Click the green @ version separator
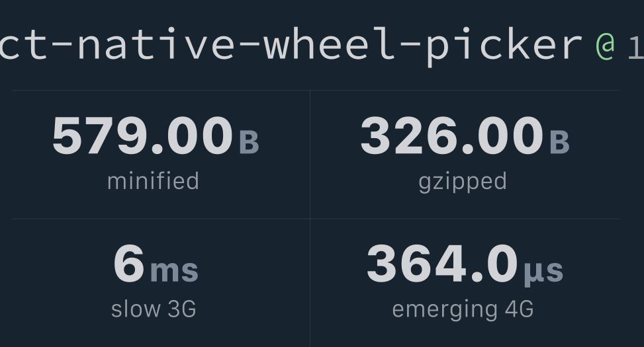The width and height of the screenshot is (644, 347). pos(605,46)
